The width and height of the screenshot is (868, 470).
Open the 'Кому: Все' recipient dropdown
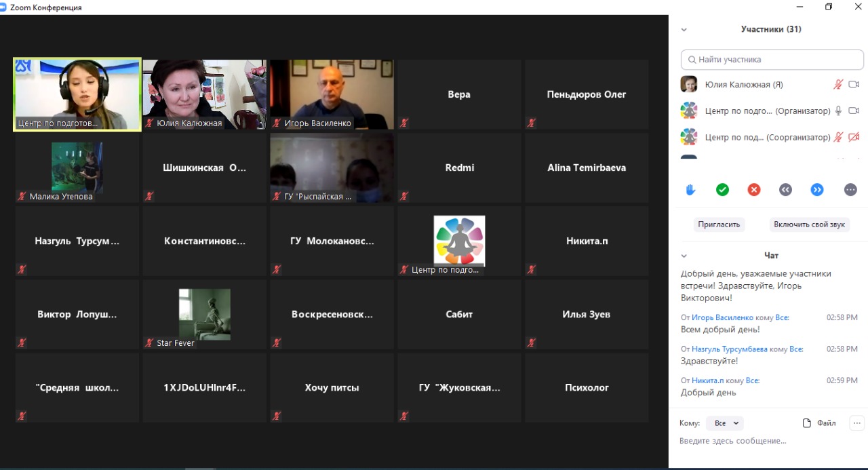click(724, 423)
